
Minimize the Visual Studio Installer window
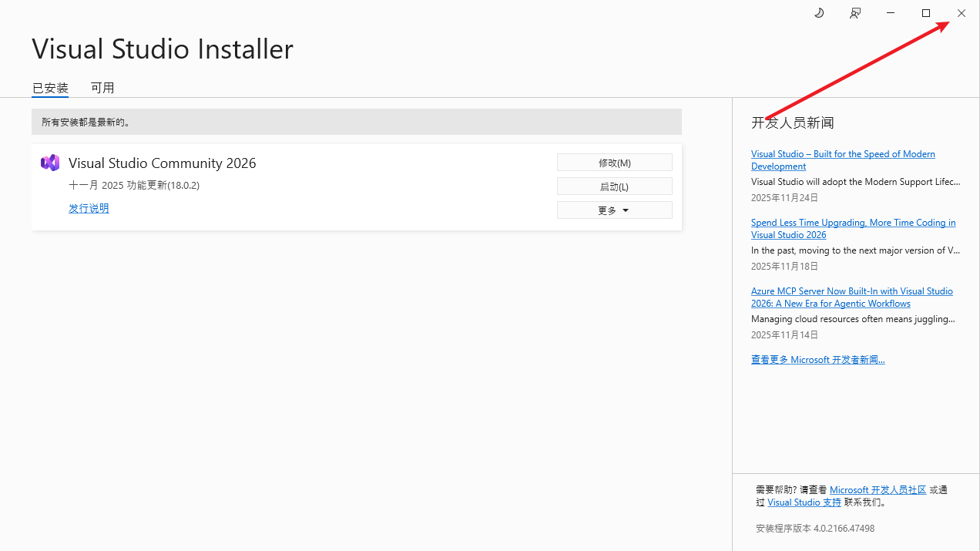click(x=891, y=13)
